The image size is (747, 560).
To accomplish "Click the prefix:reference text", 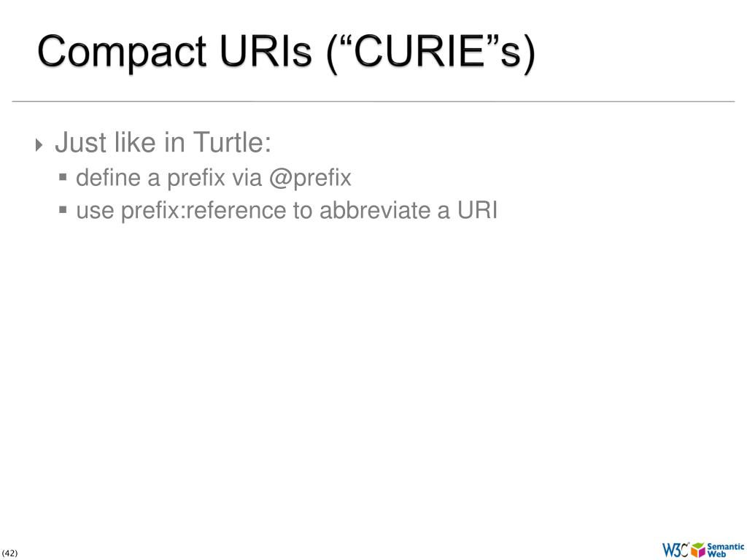I will tap(204, 211).
